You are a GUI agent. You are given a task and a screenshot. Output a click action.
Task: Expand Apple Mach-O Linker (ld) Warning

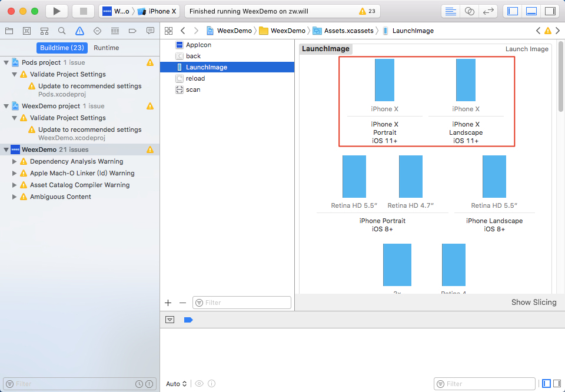click(x=14, y=173)
